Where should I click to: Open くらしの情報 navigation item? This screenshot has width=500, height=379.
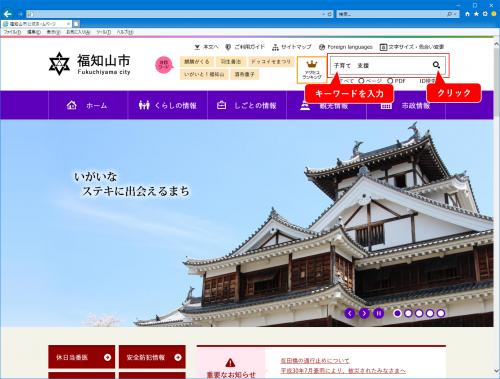point(167,105)
